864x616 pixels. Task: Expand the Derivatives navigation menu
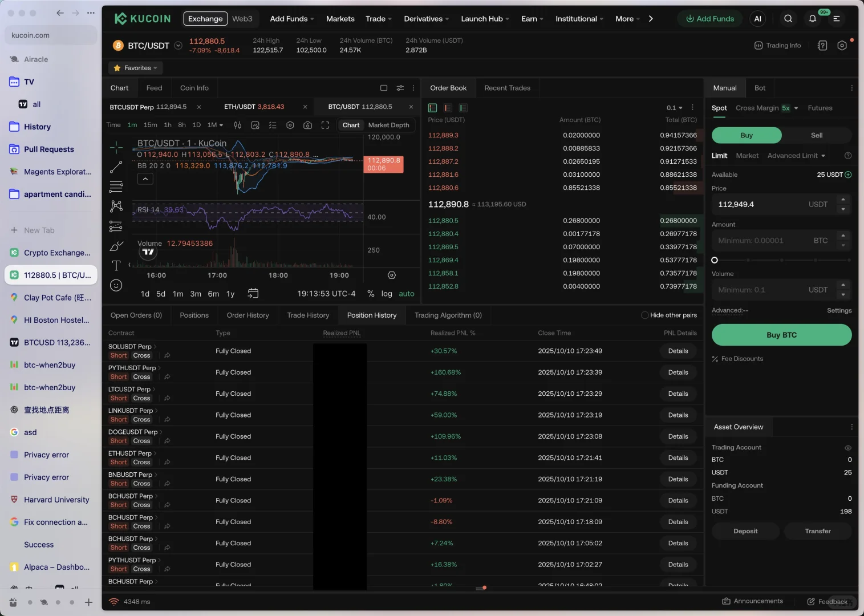click(427, 19)
